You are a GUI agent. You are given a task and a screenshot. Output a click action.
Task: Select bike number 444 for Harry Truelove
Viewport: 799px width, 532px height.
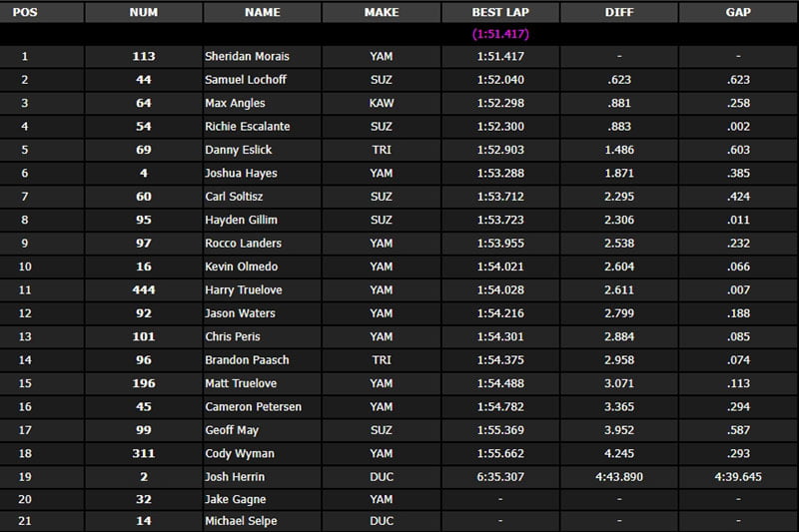[x=143, y=290]
